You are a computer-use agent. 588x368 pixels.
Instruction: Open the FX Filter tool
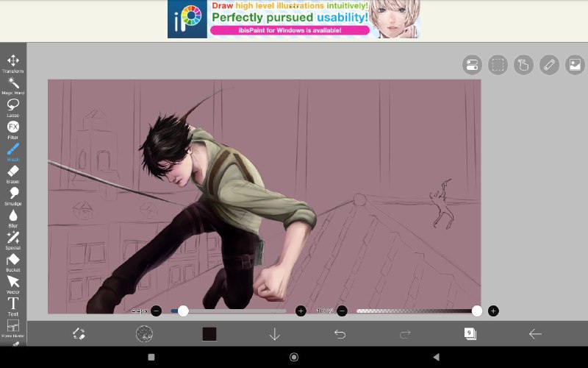coord(13,130)
